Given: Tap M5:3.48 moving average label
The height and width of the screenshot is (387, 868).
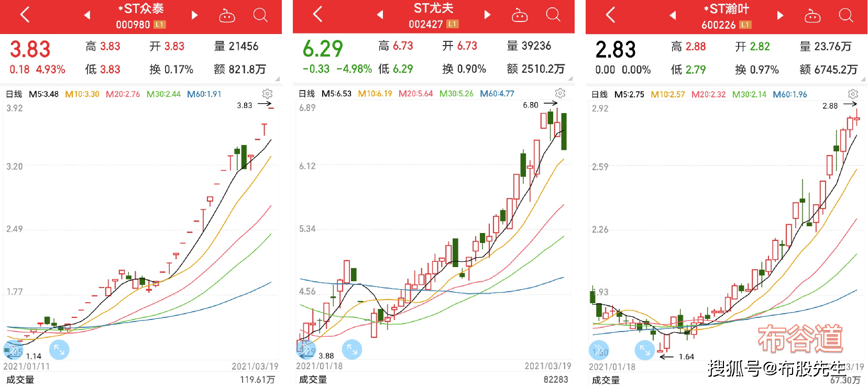Looking at the screenshot, I should coord(43,94).
